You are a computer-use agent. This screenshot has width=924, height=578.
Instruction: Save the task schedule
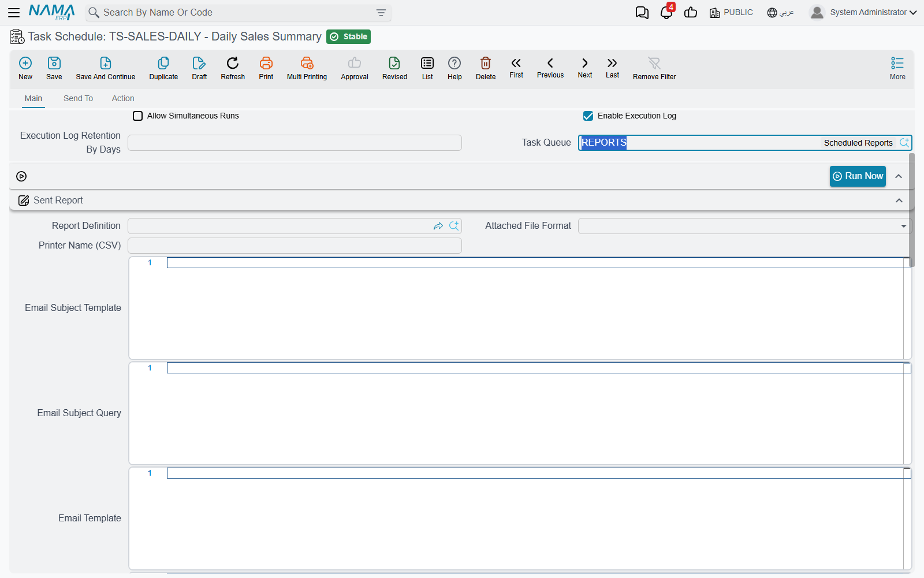tap(54, 68)
